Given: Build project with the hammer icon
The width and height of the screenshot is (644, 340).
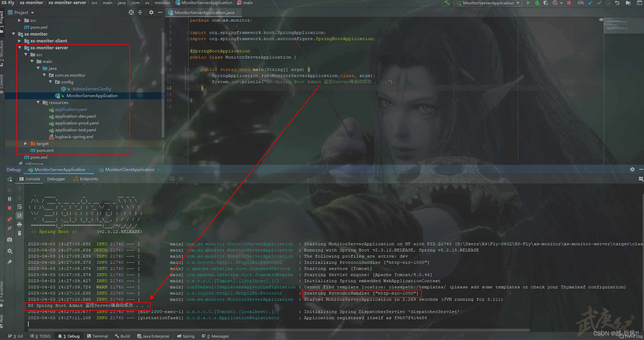Looking at the screenshot, I should point(447,3).
